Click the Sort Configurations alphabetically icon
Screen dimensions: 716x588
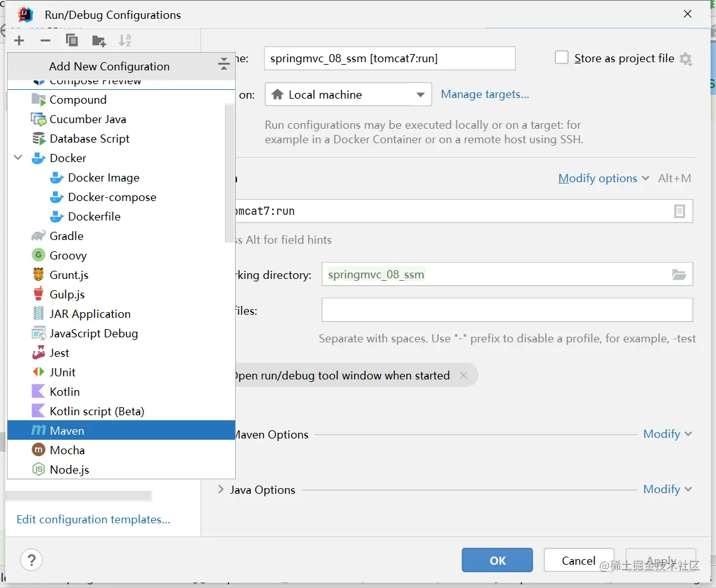click(125, 41)
